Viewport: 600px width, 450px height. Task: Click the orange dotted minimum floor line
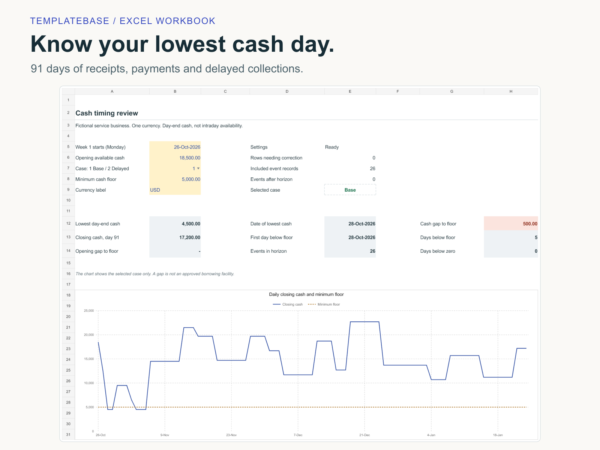312,407
